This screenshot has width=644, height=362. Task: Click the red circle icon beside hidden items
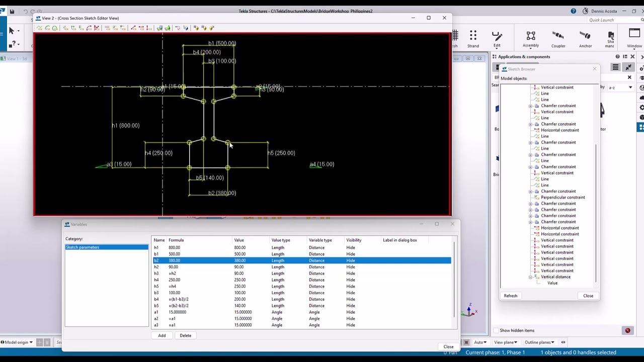(x=627, y=330)
